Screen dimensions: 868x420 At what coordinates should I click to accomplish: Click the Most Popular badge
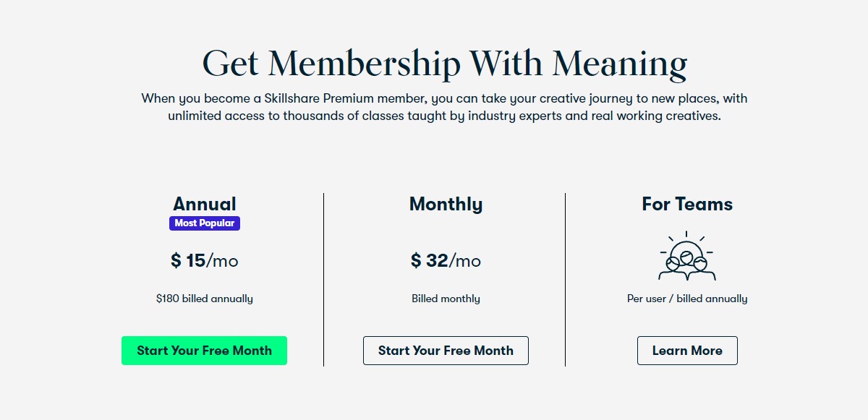coord(205,223)
